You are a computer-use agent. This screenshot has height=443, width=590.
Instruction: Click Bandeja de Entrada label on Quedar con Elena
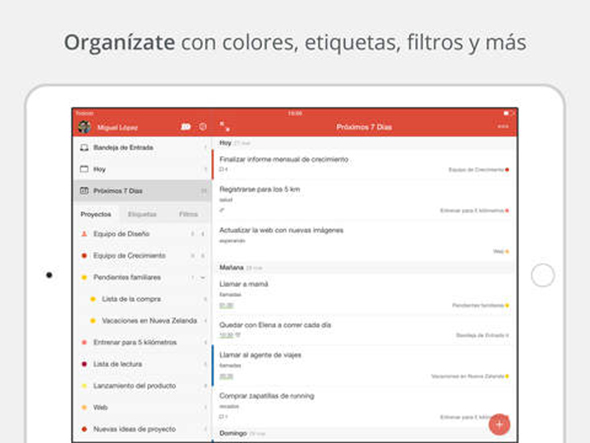[x=481, y=335]
